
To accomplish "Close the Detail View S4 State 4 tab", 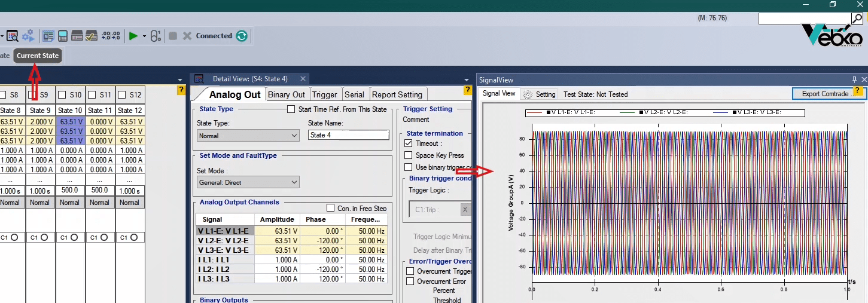I will point(303,79).
